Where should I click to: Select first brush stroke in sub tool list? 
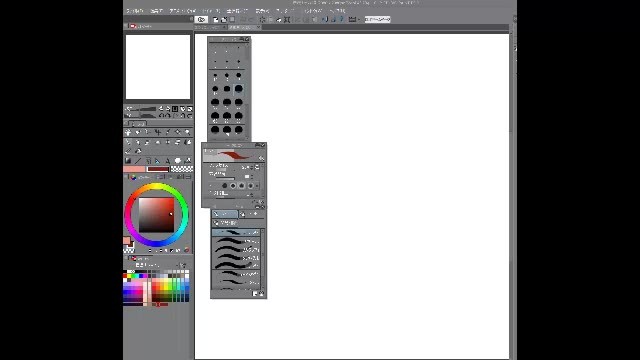236,232
